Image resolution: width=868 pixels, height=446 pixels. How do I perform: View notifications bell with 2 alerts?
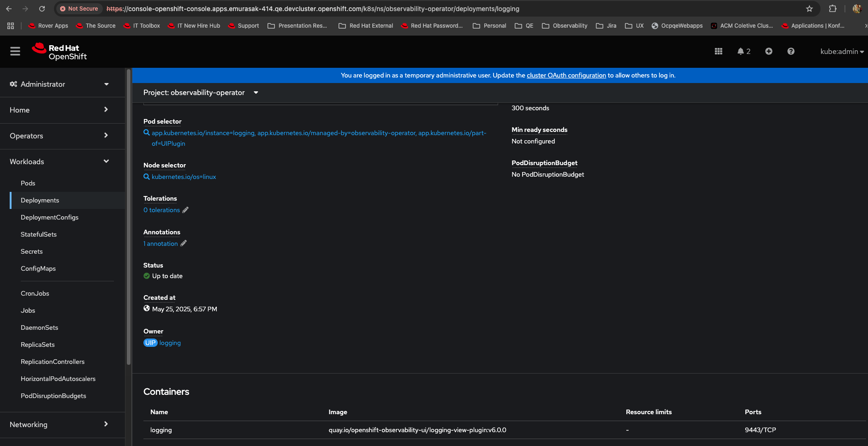click(744, 51)
